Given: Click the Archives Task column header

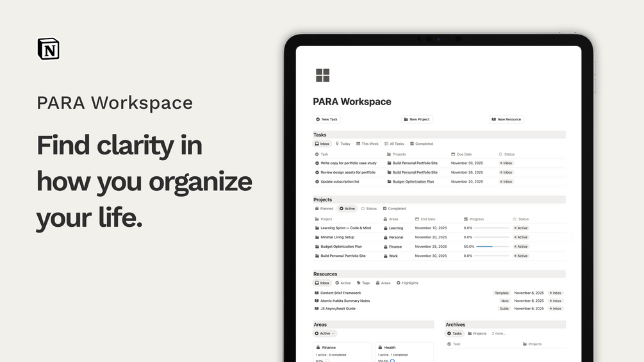Looking at the screenshot, I should 454,344.
